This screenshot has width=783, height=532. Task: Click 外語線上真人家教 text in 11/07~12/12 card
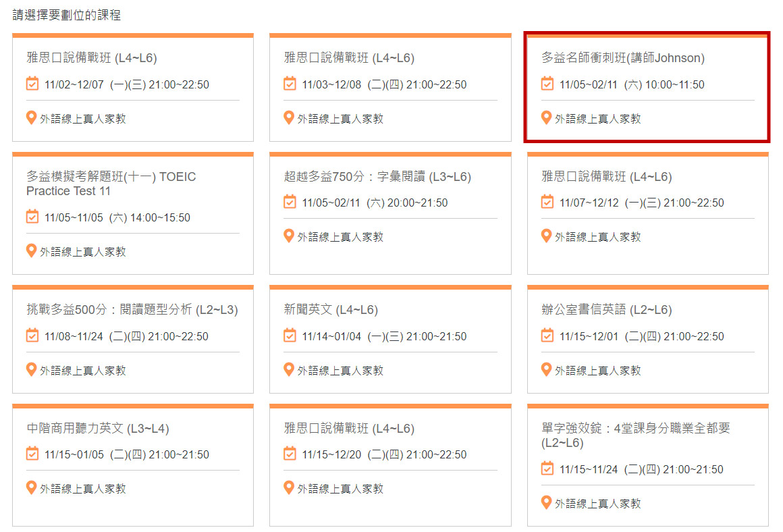point(598,236)
